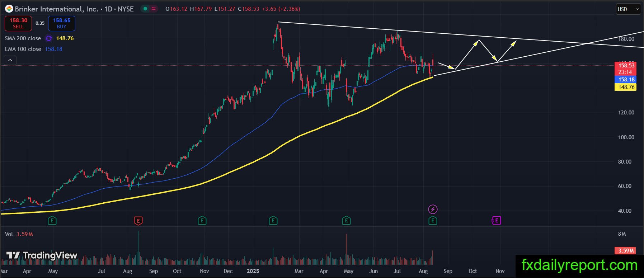This screenshot has width=644, height=278.
Task: Click the 100.00 price axis label
Action: point(626,137)
